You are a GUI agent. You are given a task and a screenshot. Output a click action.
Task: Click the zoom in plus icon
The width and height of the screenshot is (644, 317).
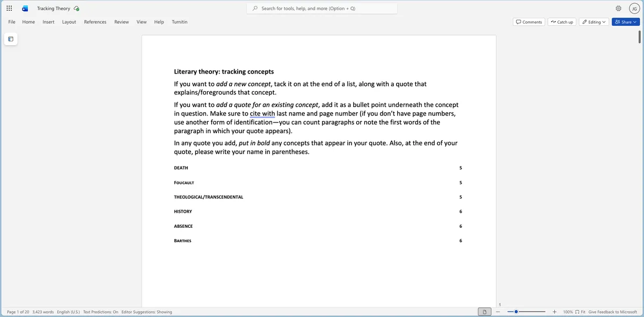(554, 312)
